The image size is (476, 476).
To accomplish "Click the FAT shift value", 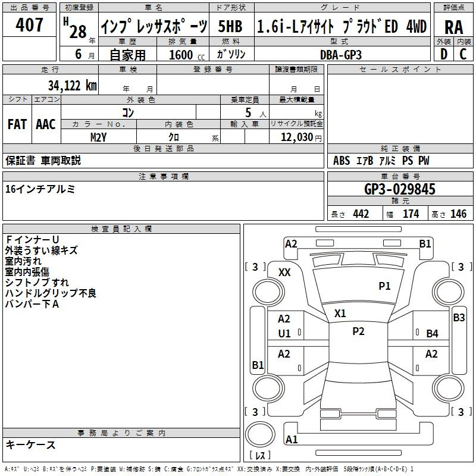I will (17, 124).
